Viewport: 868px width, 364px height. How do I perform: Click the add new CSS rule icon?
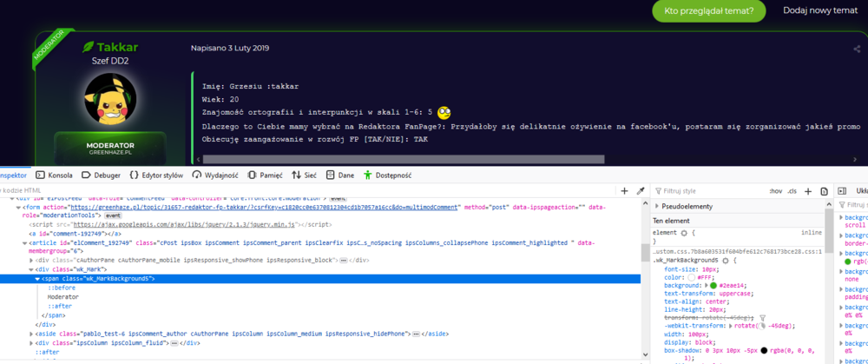(x=810, y=190)
